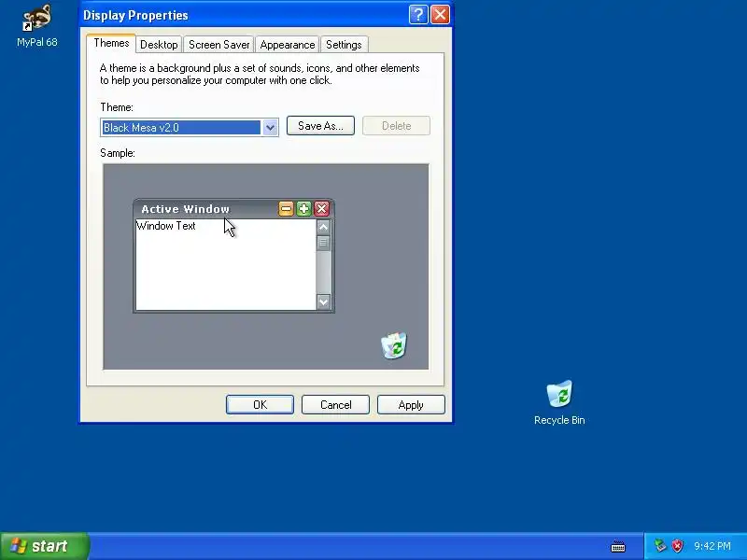
Task: Apply the selected theme
Action: point(411,405)
